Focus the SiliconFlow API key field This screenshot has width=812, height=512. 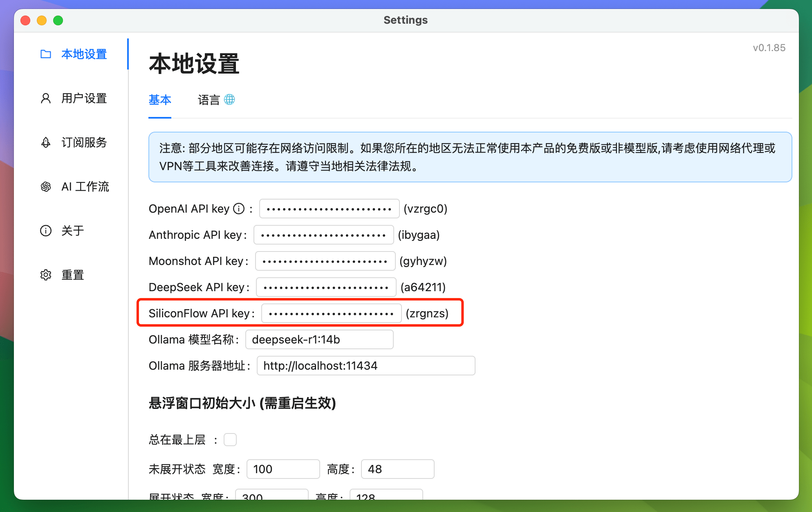tap(331, 313)
